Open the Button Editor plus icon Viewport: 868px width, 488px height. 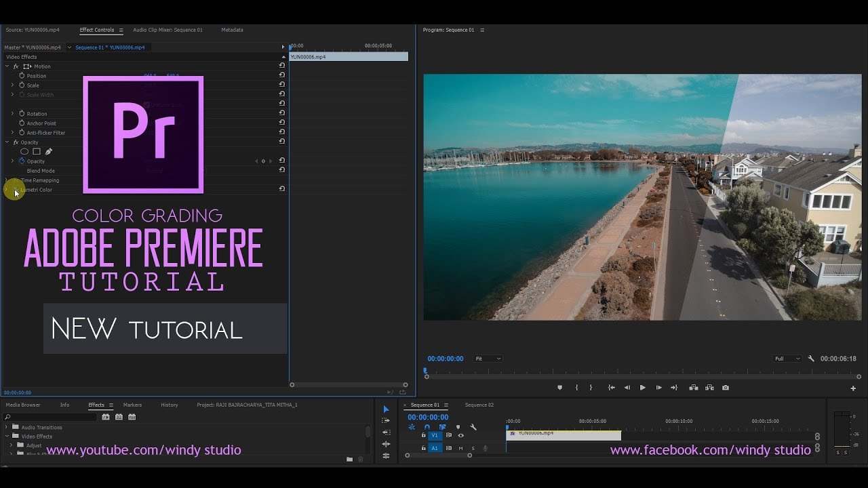(x=853, y=388)
